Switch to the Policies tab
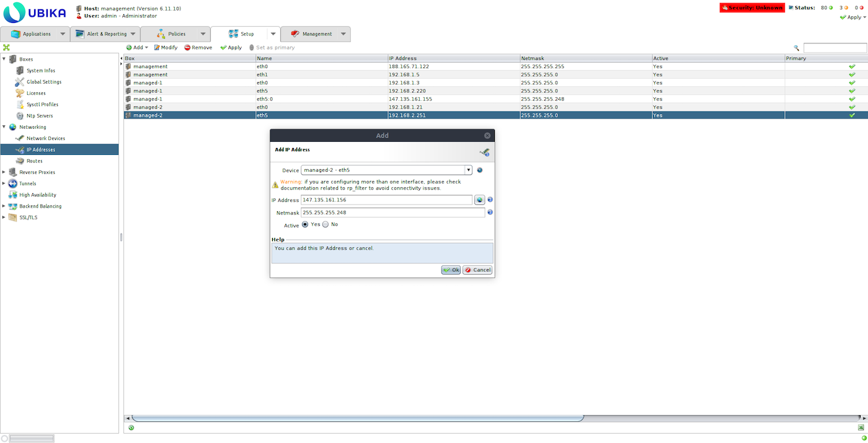 tap(176, 34)
